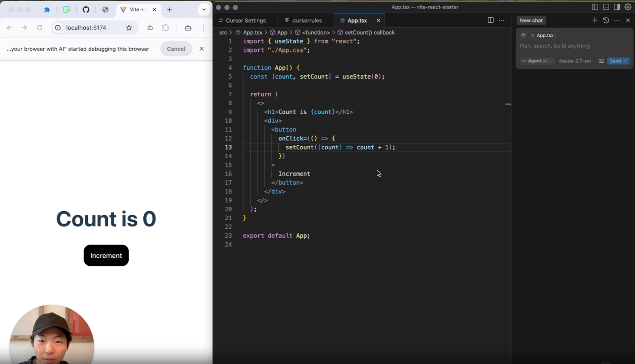The width and height of the screenshot is (635, 364).
Task: Open the claude-3.7 model dropdown
Action: tap(576, 61)
